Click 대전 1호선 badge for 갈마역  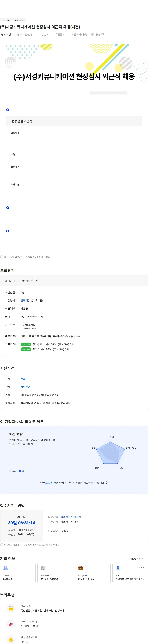[x=26, y=349]
